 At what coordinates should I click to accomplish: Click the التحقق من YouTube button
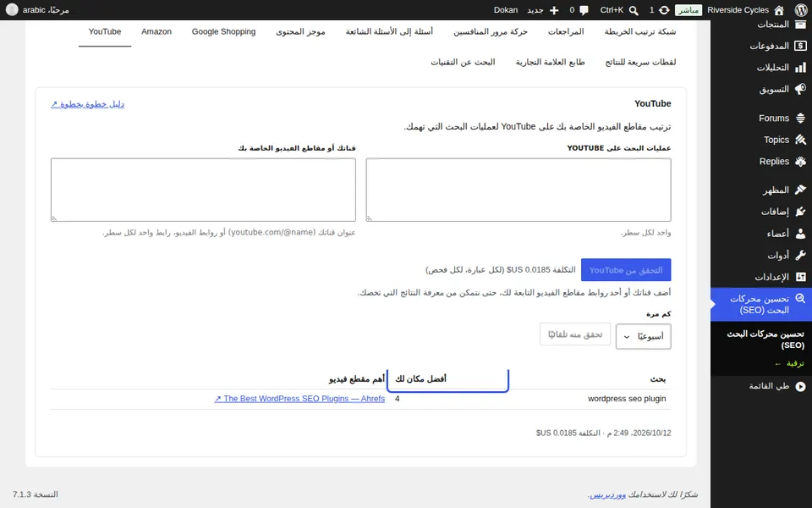pyautogui.click(x=626, y=270)
